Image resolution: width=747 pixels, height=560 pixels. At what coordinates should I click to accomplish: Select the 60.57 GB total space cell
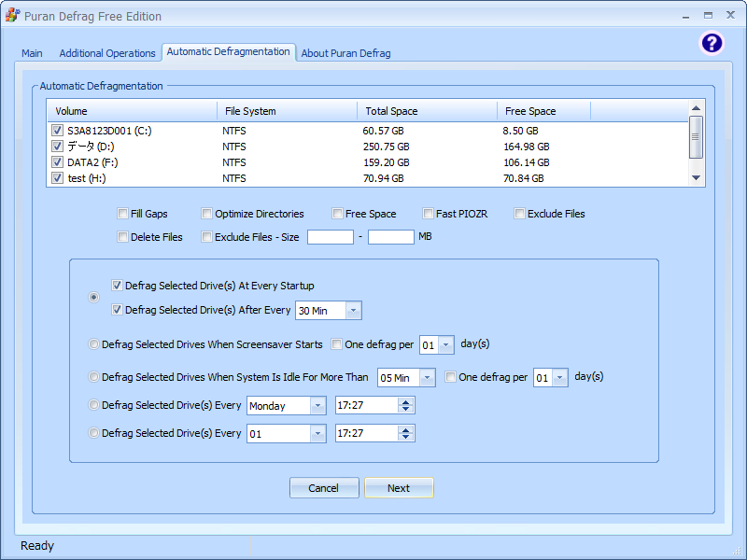[x=383, y=131]
